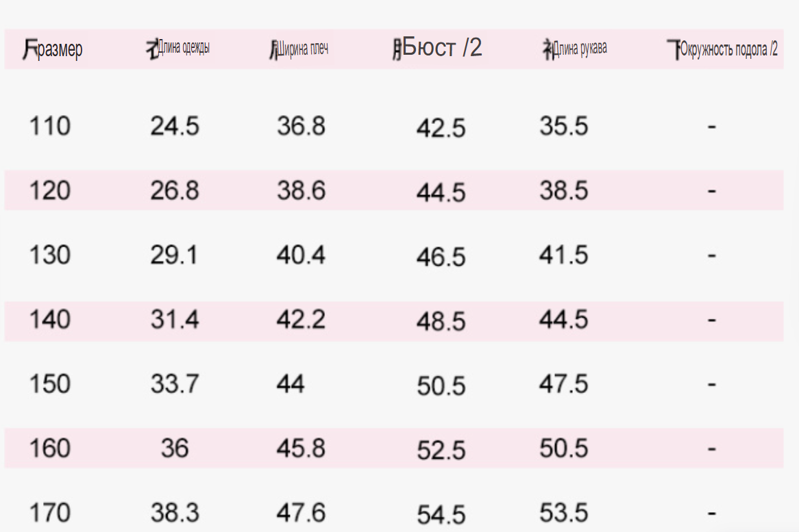The height and width of the screenshot is (532, 799).
Task: Click the Длина одежды header
Action: pos(178,49)
